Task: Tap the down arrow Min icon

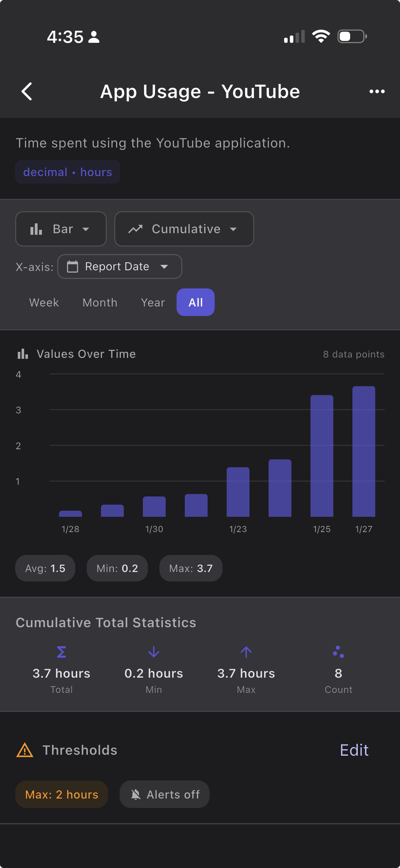Action: click(x=154, y=652)
